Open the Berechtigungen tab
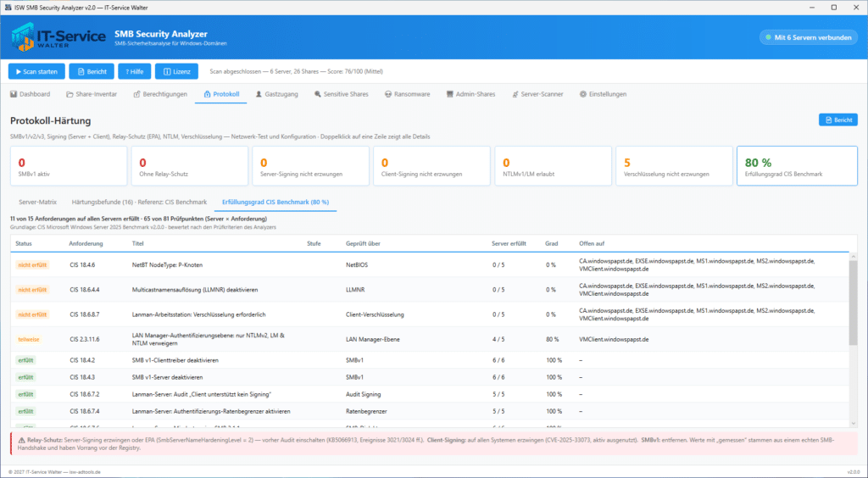 (x=160, y=94)
